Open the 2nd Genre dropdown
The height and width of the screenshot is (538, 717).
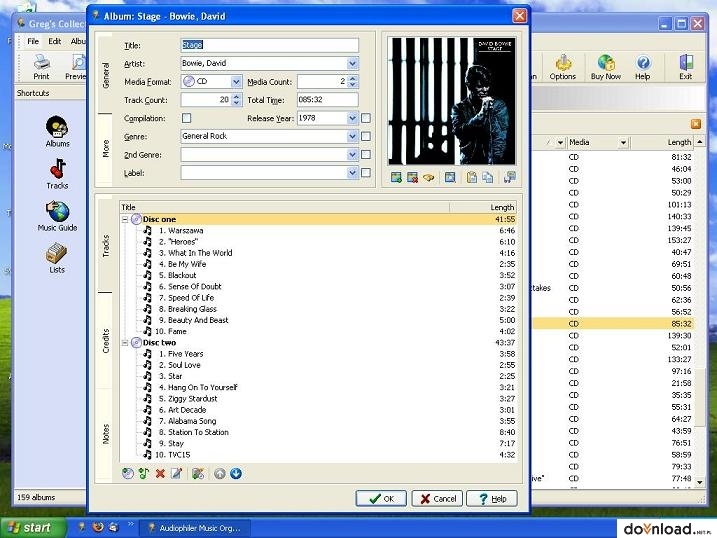(352, 154)
